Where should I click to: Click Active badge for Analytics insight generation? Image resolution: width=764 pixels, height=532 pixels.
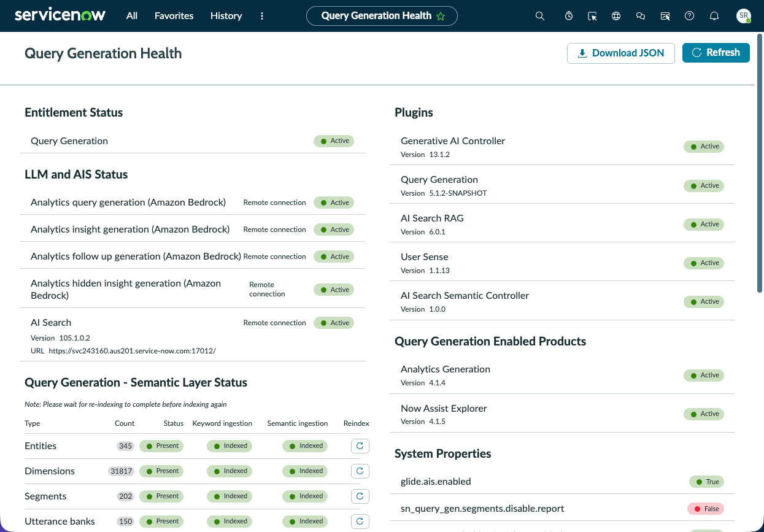334,229
